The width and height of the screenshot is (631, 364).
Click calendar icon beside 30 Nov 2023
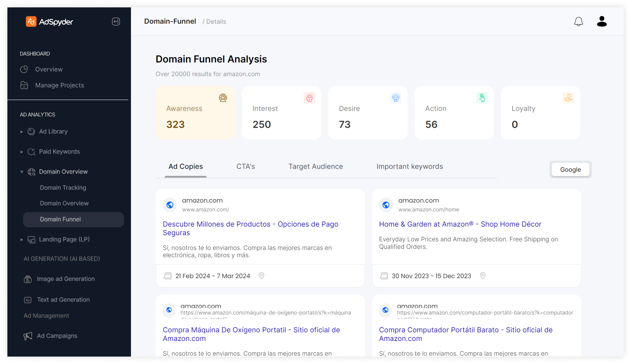pos(384,276)
